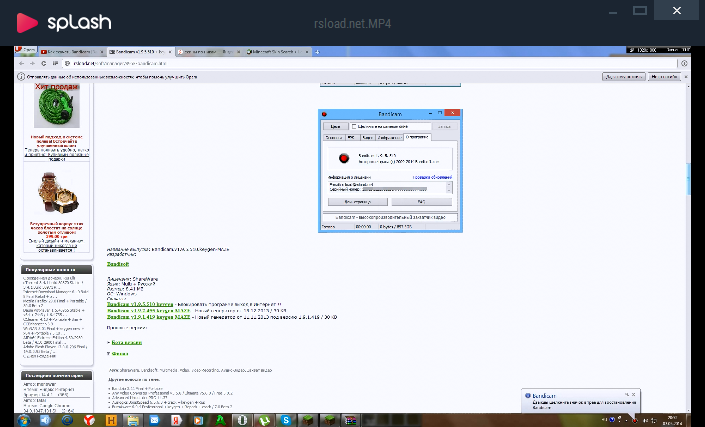Open the Opera browser icon on taskbar
This screenshot has height=427, width=705.
click(242, 420)
